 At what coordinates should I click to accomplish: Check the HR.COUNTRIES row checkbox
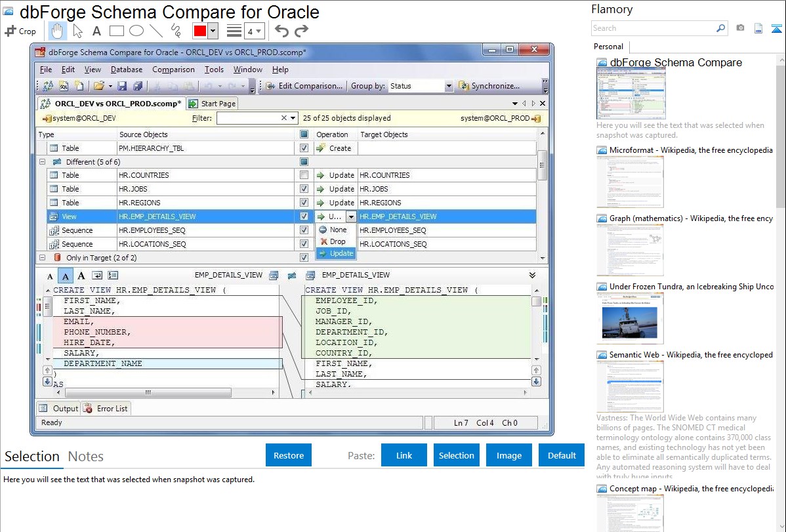click(304, 175)
